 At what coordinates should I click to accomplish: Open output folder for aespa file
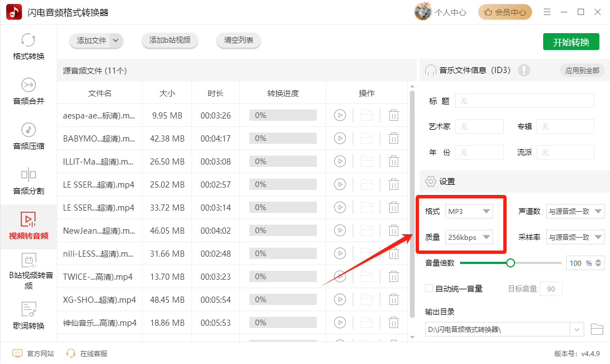[366, 116]
